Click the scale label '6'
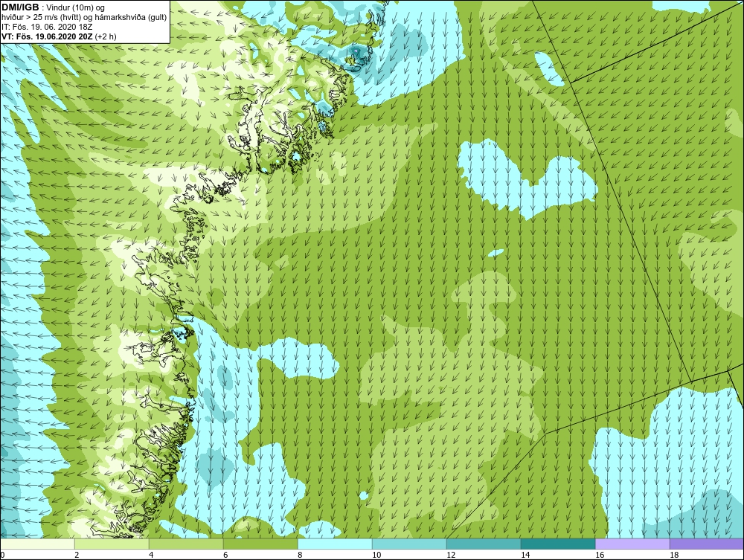744x560 pixels. tap(225, 555)
